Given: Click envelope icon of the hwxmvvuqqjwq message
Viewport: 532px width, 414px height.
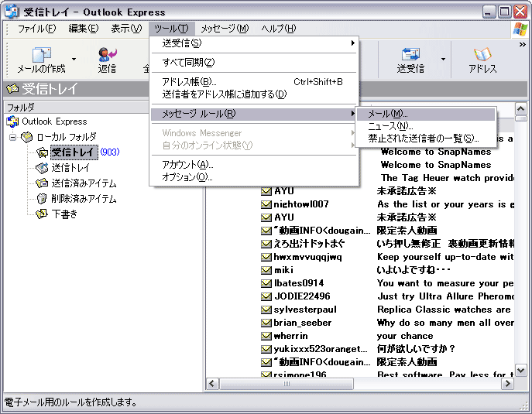Looking at the screenshot, I should [x=266, y=257].
